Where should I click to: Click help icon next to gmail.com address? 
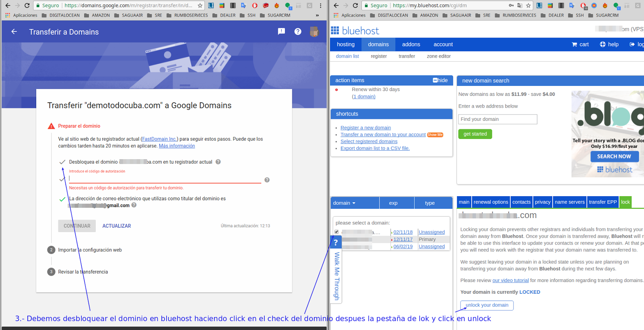point(134,205)
